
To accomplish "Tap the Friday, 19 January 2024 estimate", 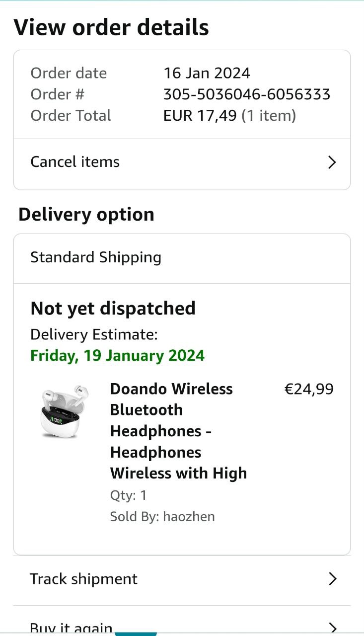I will coord(117,356).
